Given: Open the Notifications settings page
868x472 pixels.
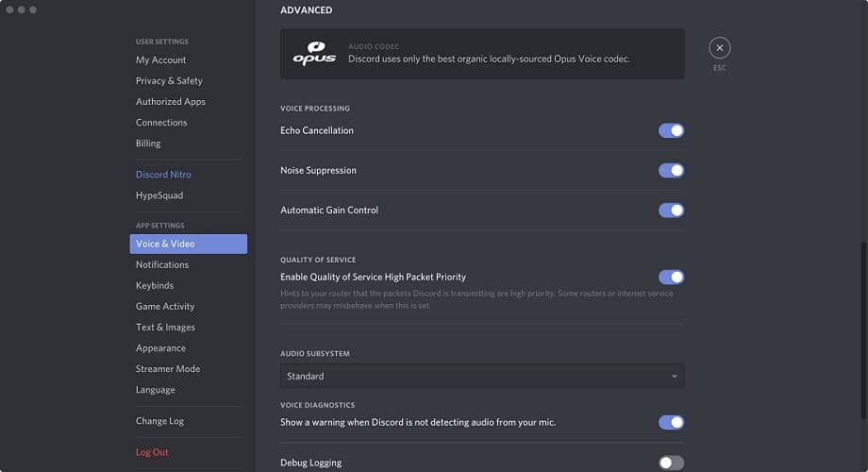Looking at the screenshot, I should (162, 265).
